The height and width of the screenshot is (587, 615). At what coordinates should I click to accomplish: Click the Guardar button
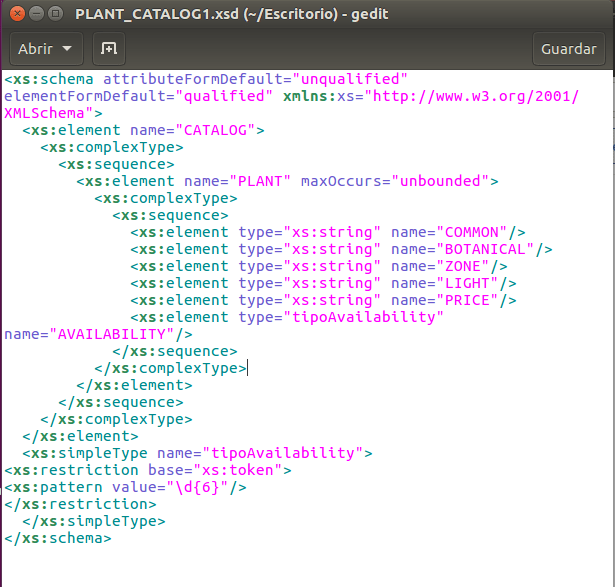568,48
